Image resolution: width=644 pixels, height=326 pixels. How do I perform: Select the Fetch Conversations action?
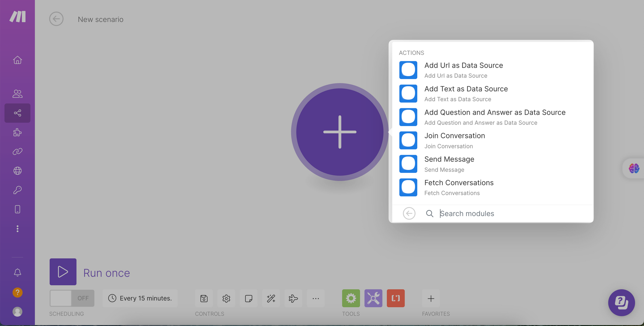pyautogui.click(x=493, y=187)
